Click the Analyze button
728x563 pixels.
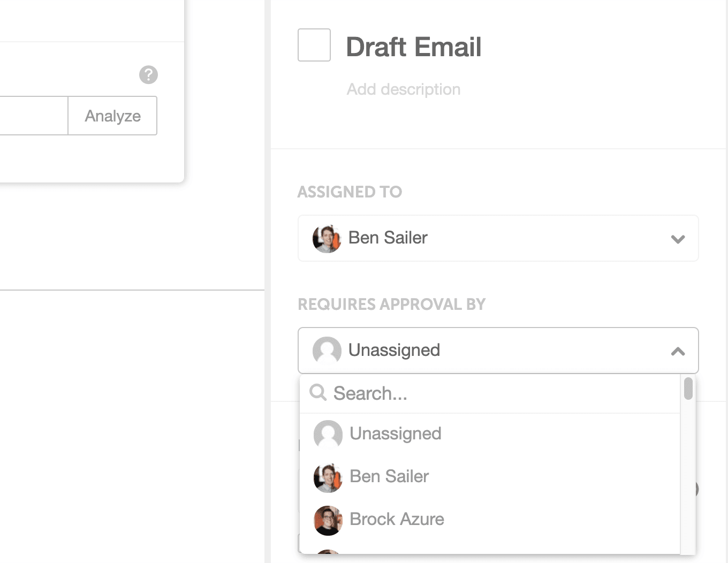tap(113, 116)
